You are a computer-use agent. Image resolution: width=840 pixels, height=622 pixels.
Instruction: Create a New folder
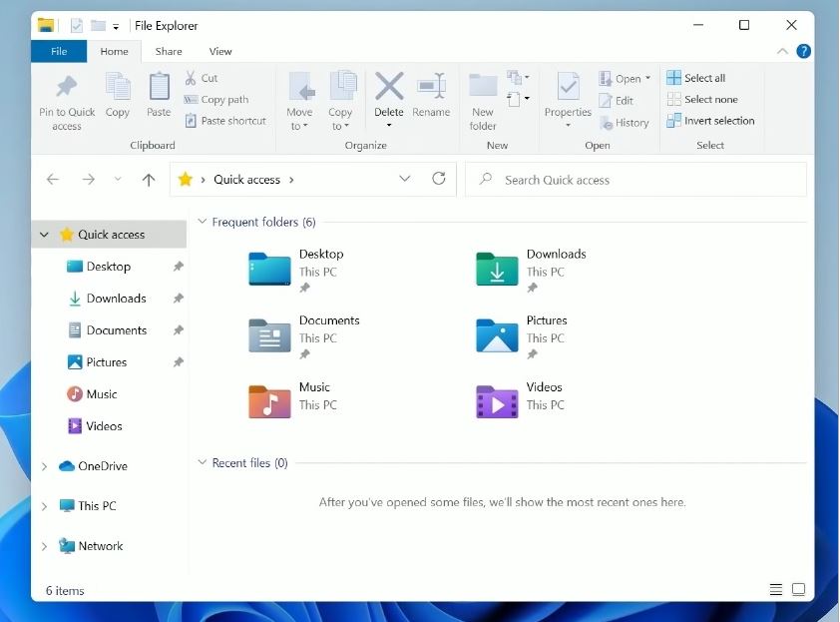[483, 102]
